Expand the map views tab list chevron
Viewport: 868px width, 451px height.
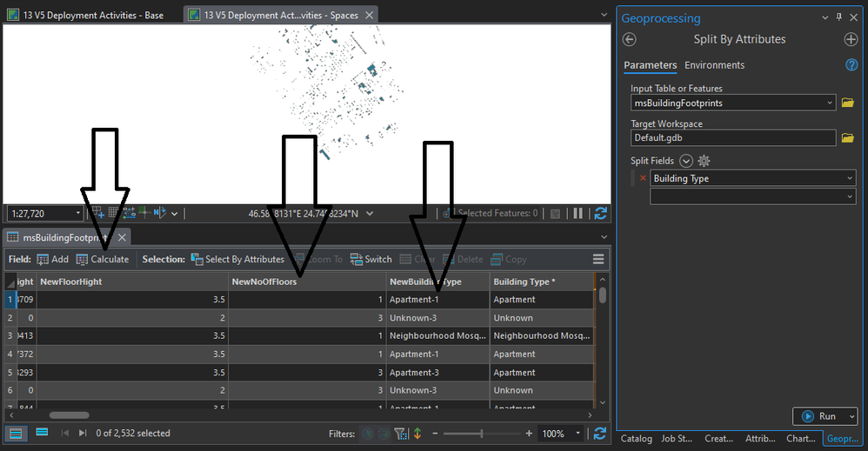pos(604,15)
